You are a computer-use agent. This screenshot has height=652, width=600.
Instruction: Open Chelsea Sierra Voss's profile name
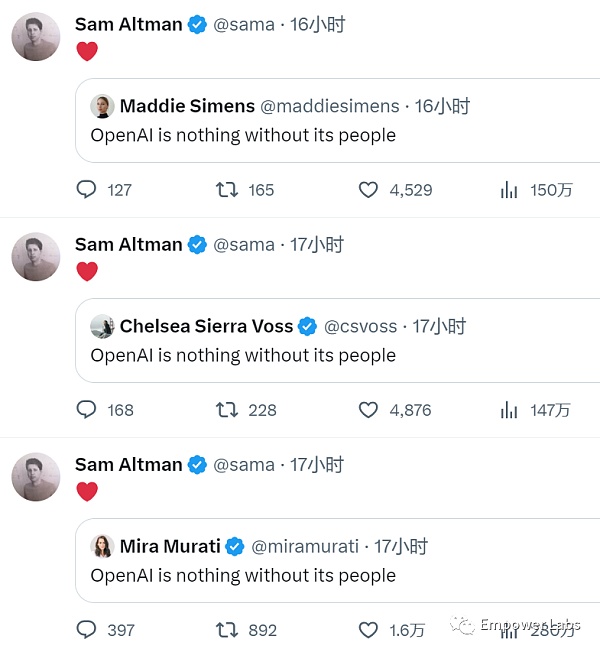point(206,326)
